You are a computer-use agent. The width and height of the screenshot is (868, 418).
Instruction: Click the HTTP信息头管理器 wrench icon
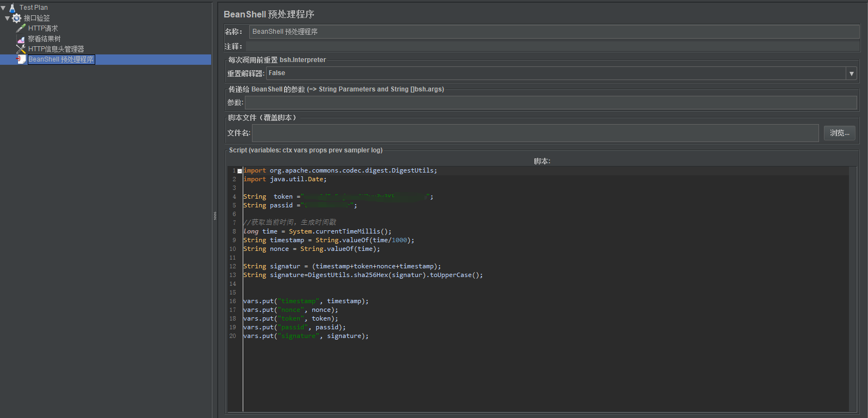point(21,49)
